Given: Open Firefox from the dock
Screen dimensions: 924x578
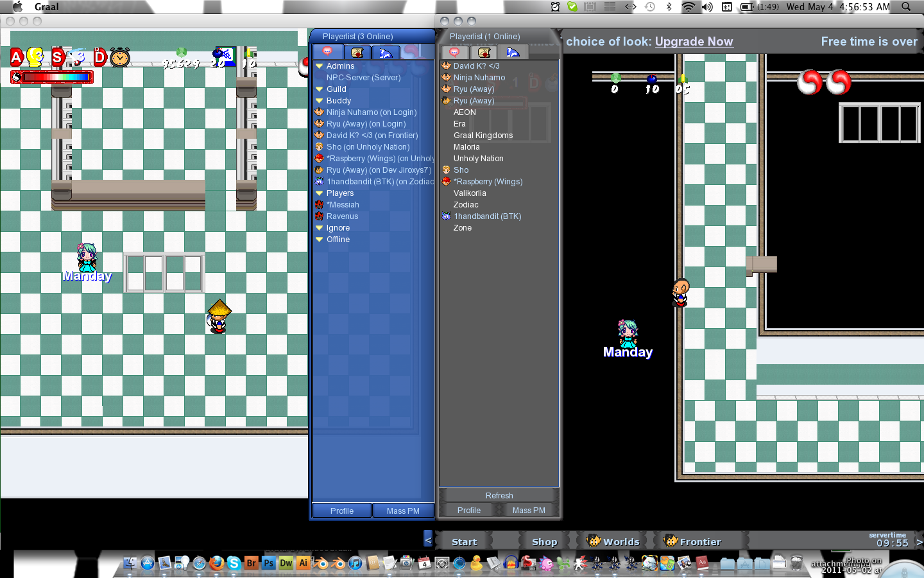Looking at the screenshot, I should pyautogui.click(x=216, y=563).
